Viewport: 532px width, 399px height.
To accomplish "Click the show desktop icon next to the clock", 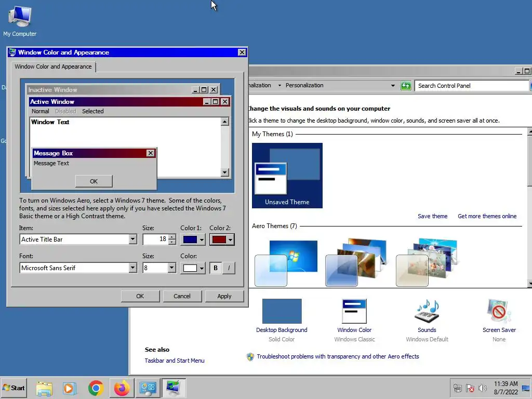I will pyautogui.click(x=526, y=388).
